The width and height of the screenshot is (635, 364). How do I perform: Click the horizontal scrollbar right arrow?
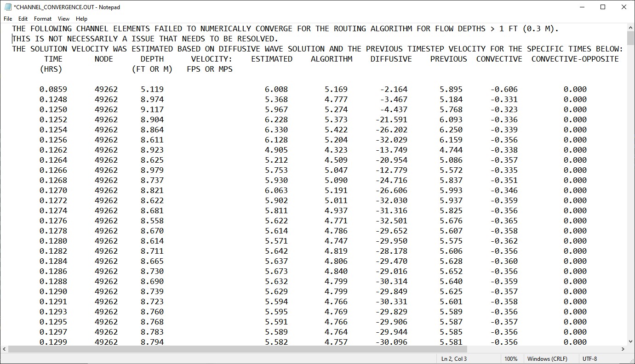tap(623, 349)
